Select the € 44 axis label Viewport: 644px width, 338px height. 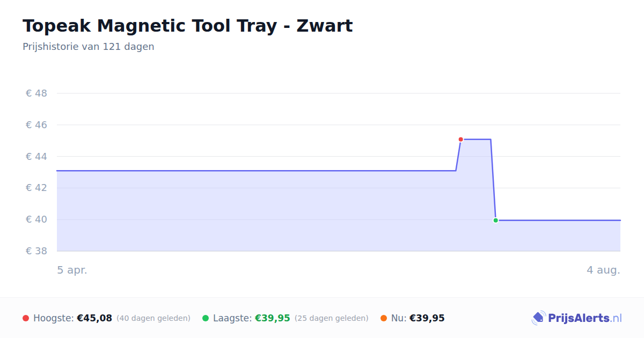36,157
